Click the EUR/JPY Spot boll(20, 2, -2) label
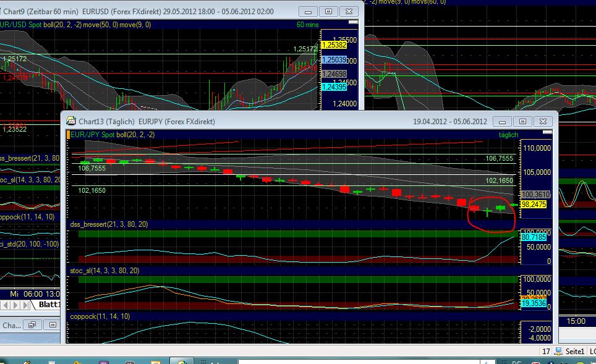The image size is (596, 364). click(111, 134)
